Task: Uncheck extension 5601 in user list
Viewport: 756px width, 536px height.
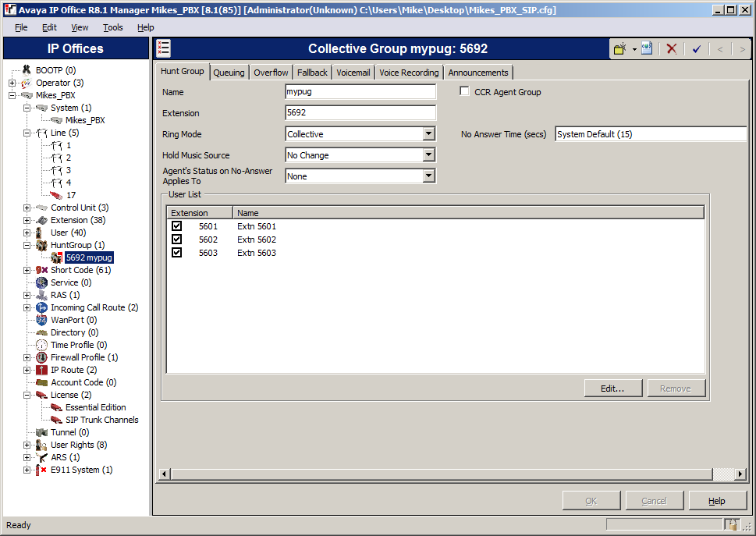Action: tap(176, 226)
